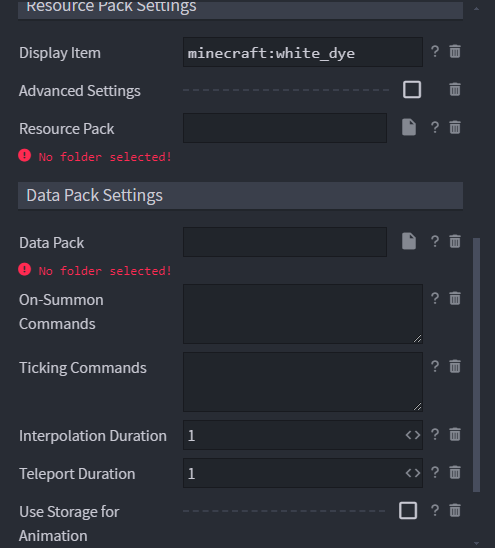Viewport: 495px width, 548px height.
Task: Focus the Ticking Commands text area
Action: [x=303, y=382]
